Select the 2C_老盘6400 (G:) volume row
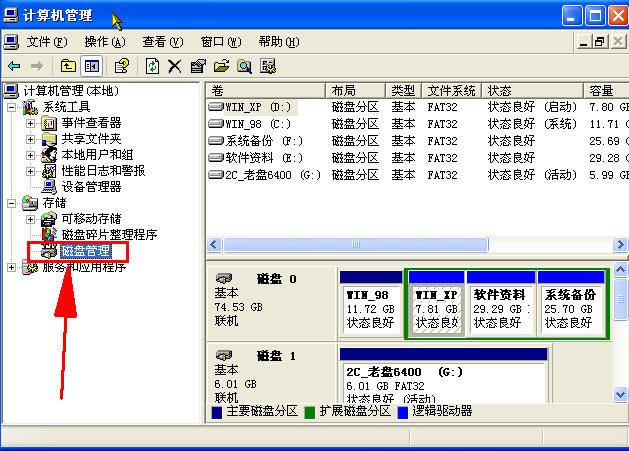Image resolution: width=629 pixels, height=451 pixels. pyautogui.click(x=417, y=175)
